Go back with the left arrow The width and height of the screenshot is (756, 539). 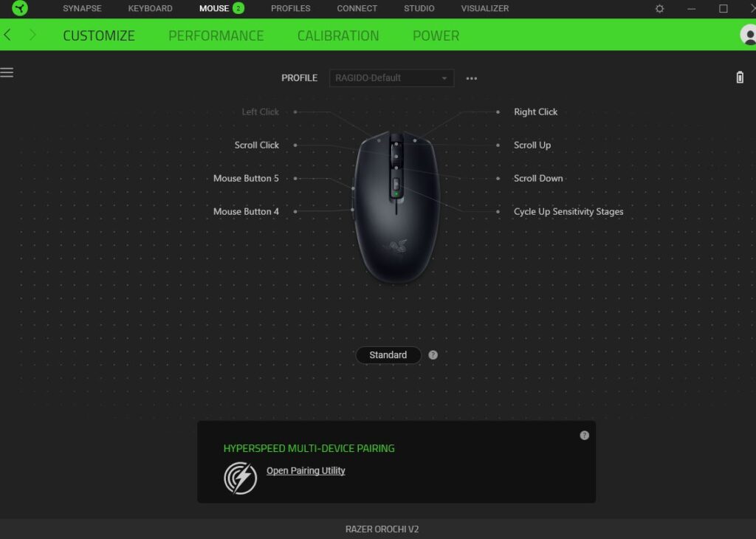point(7,35)
